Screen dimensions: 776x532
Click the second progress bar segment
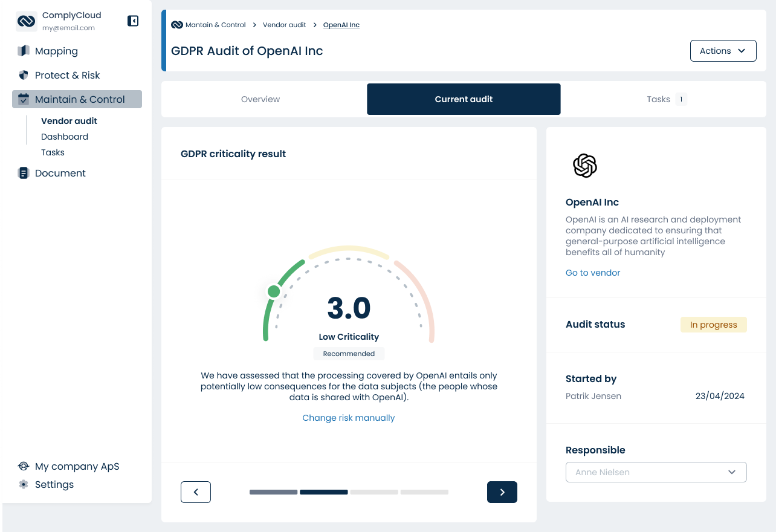(x=324, y=492)
